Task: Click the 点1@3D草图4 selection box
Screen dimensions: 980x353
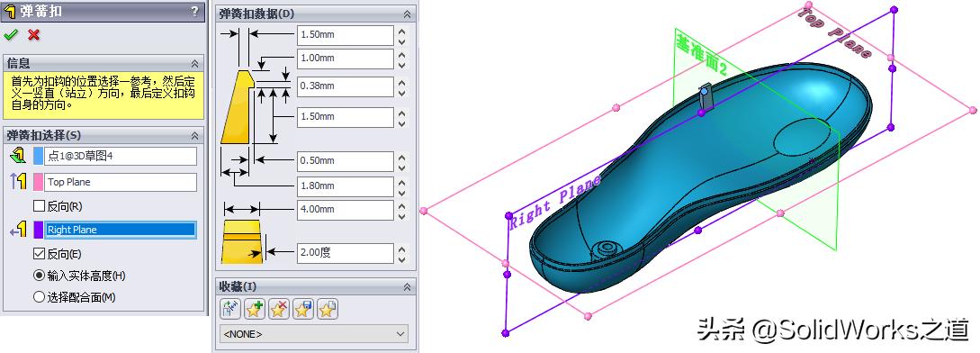Action: tap(121, 156)
